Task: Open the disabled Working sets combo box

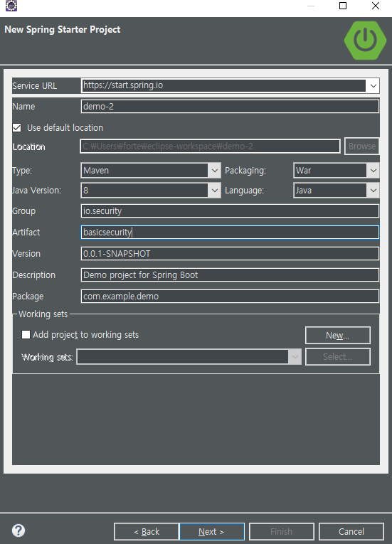Action: coord(189,357)
